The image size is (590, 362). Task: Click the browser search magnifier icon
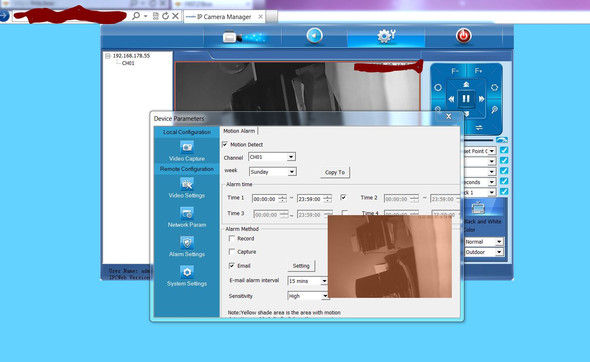136,16
